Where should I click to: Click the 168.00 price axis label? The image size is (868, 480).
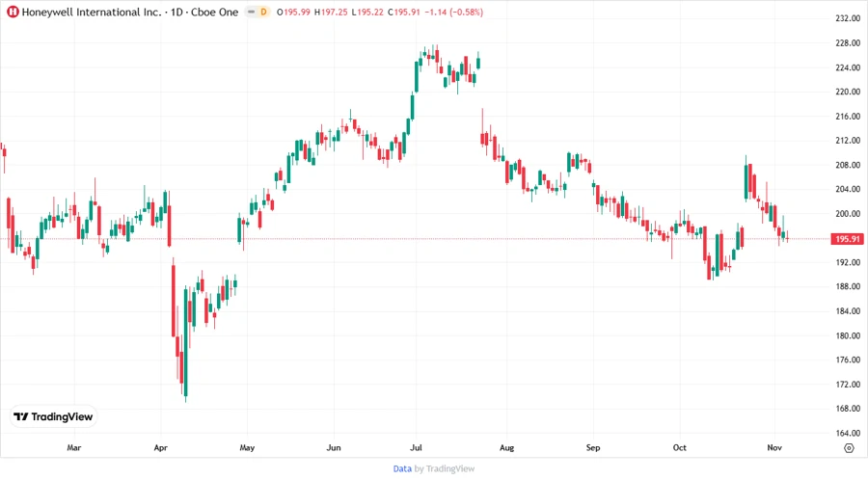tap(848, 409)
